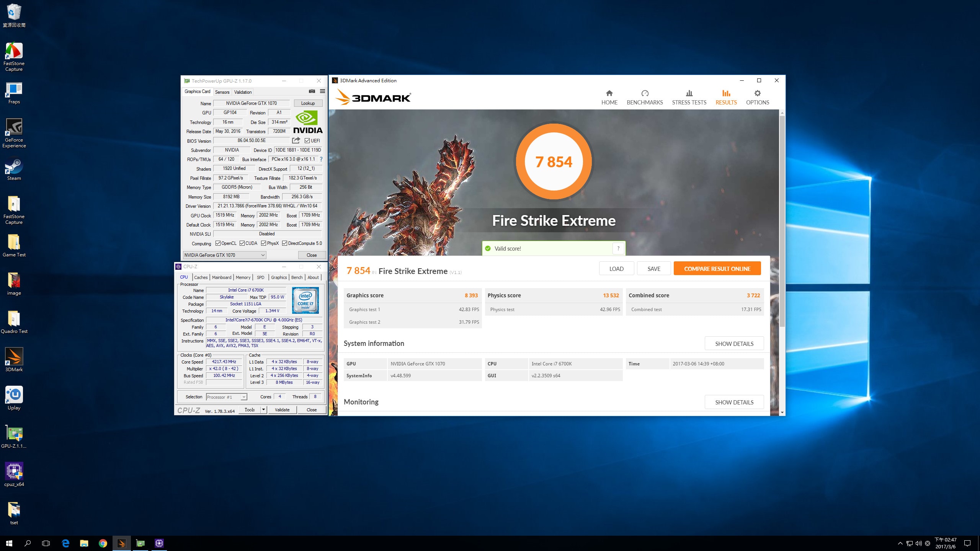
Task: Click the Lookup button in GPU-Z
Action: (x=308, y=103)
